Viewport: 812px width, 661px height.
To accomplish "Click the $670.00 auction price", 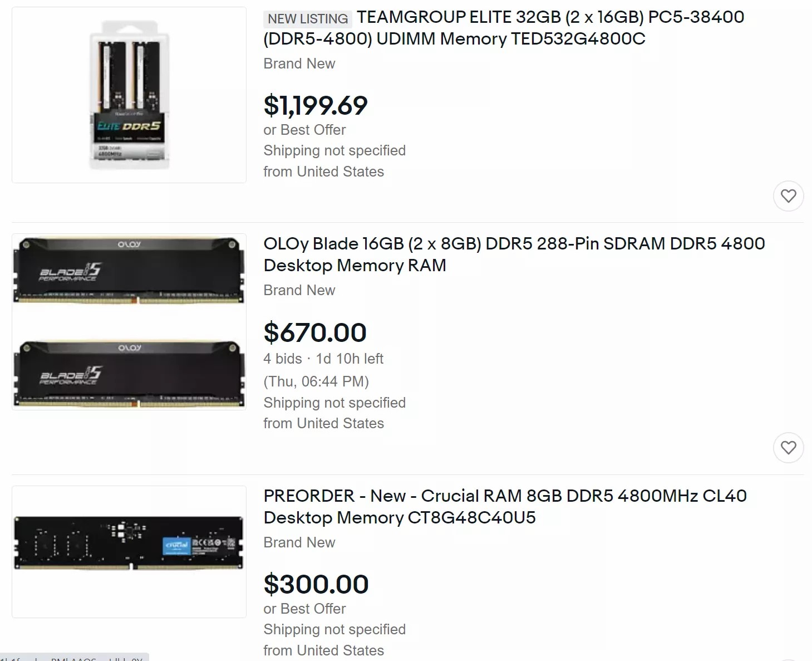I will click(x=315, y=332).
